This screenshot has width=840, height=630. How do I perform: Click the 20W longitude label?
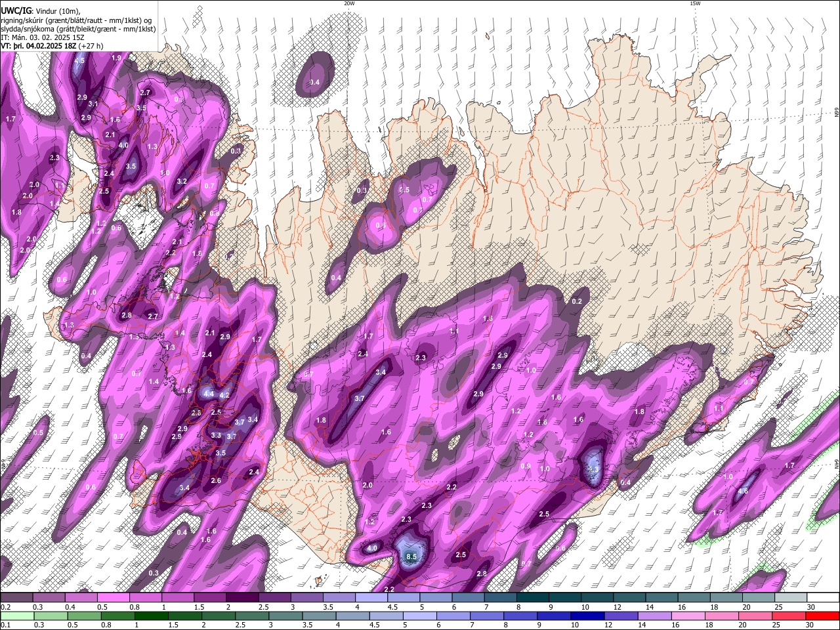click(350, 3)
